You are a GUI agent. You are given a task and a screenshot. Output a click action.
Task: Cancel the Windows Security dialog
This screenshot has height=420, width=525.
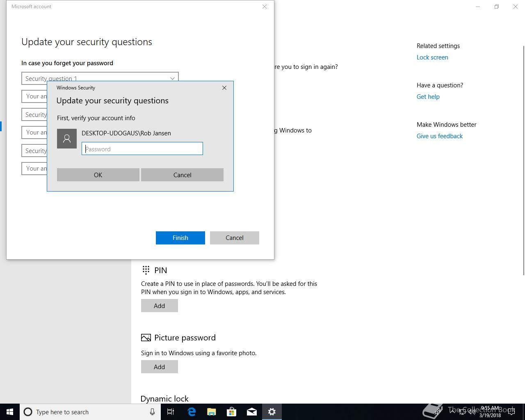click(182, 175)
